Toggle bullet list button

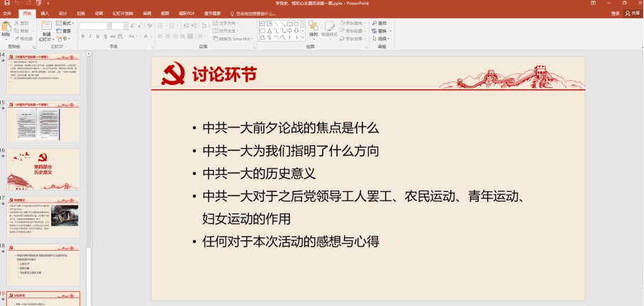coord(160,25)
